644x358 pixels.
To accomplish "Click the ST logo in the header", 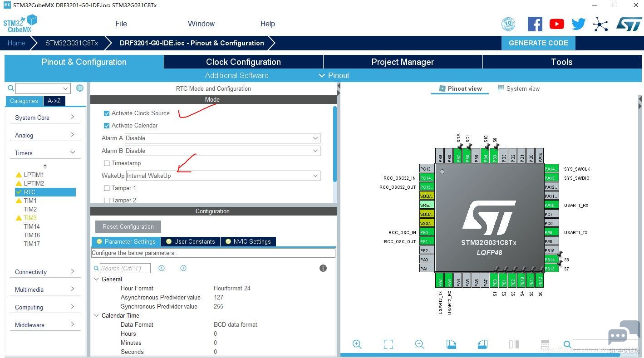I will pyautogui.click(x=629, y=24).
